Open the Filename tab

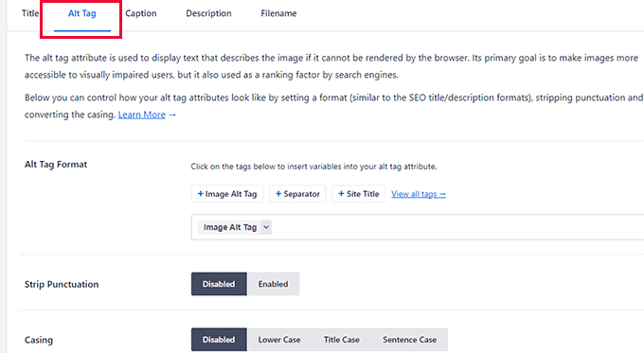(278, 13)
